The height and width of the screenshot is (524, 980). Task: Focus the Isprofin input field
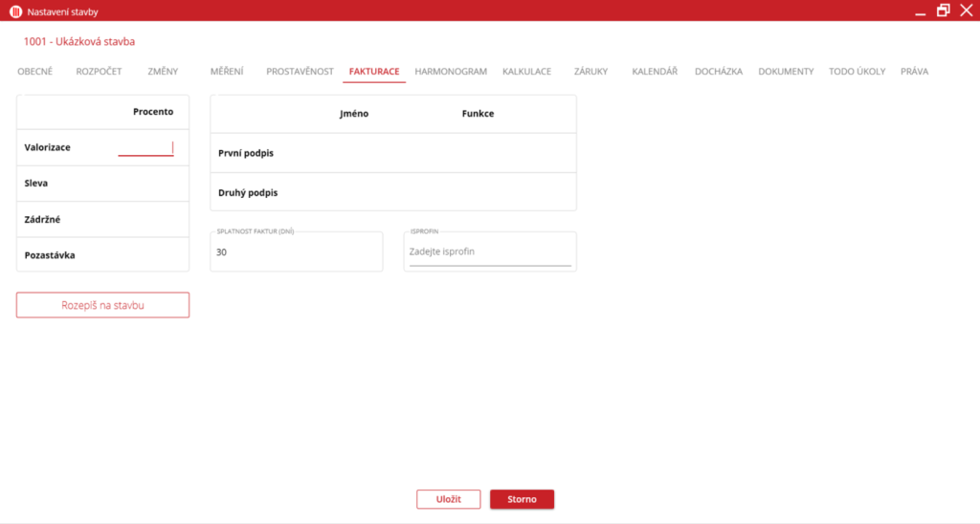489,252
